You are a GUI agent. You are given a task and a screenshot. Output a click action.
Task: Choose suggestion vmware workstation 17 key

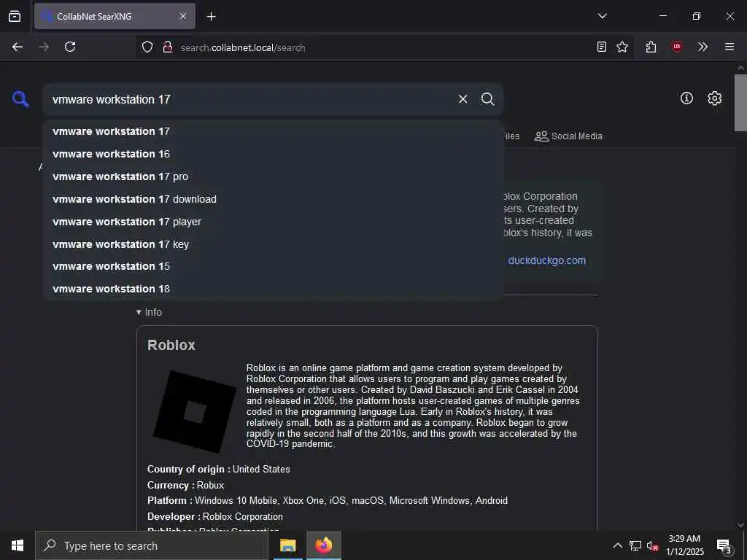point(273,244)
